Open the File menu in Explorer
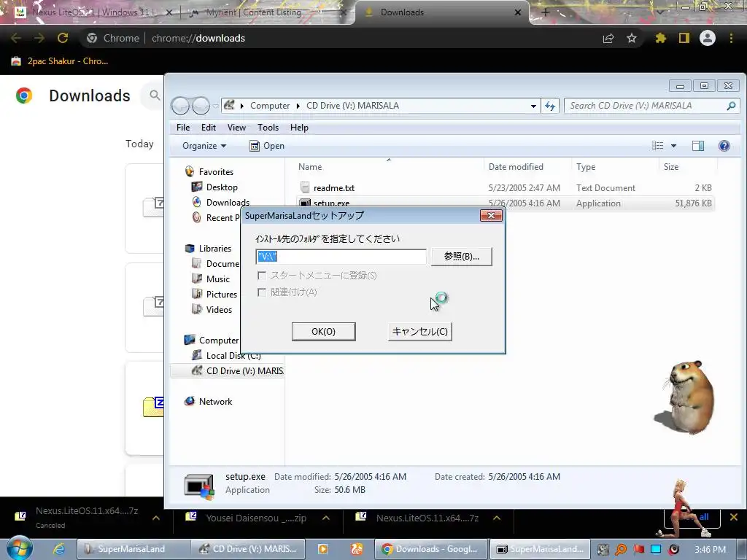This screenshot has width=747, height=560. [x=183, y=127]
